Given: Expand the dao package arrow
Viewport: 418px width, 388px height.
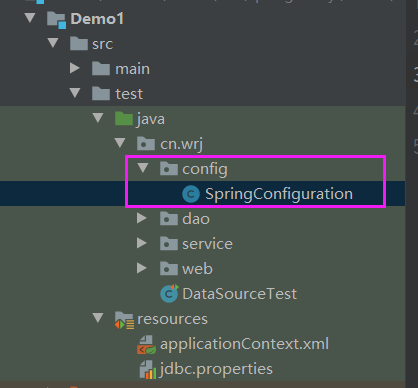Looking at the screenshot, I should (142, 218).
